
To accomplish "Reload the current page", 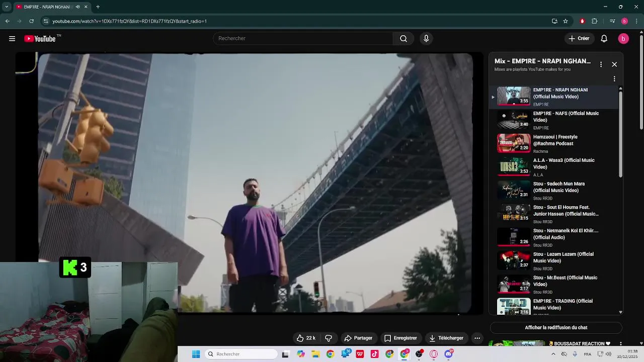I will [x=31, y=21].
